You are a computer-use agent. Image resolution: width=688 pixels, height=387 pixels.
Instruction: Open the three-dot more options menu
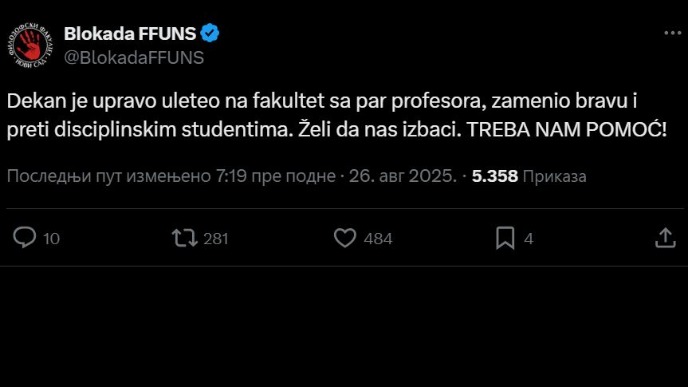[673, 33]
